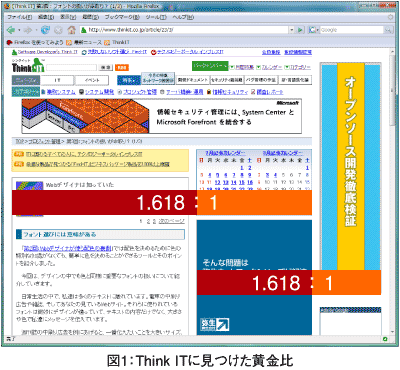The image size is (400, 370).
Task: Open the ツール(T) menu
Action: 156,17
